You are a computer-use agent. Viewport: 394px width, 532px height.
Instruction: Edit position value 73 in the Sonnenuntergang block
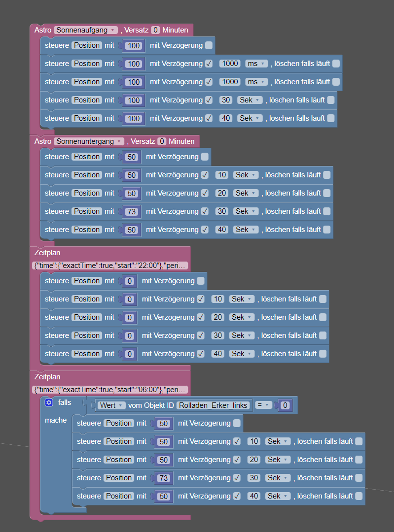pos(132,212)
